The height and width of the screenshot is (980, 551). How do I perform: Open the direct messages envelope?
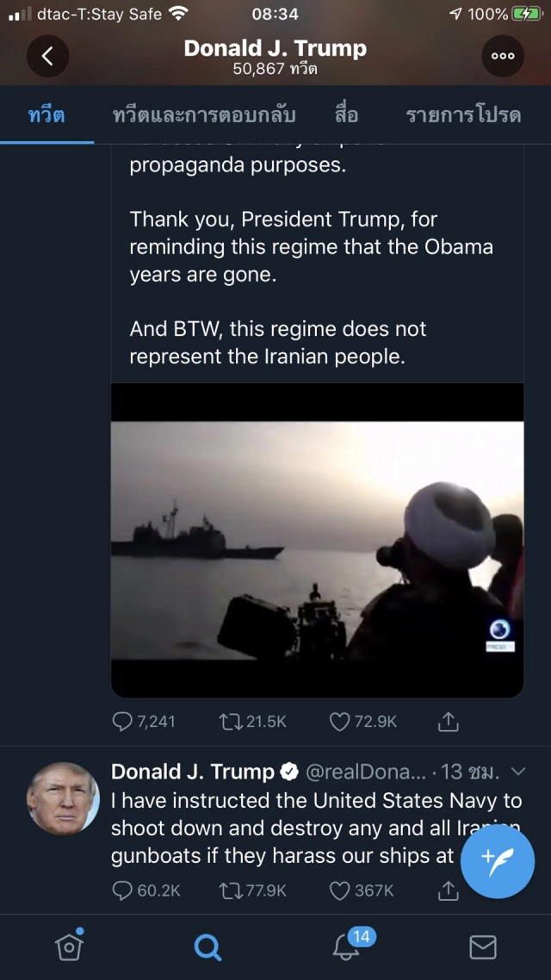(483, 947)
